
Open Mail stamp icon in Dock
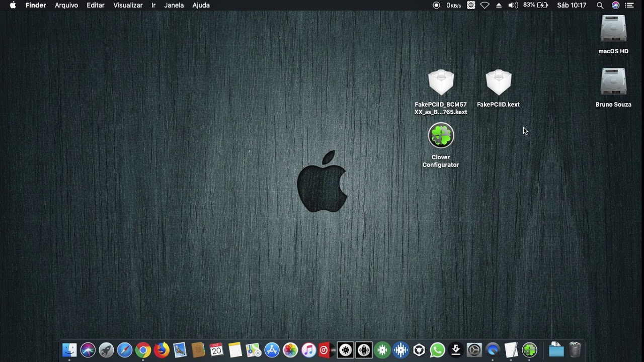(x=180, y=350)
